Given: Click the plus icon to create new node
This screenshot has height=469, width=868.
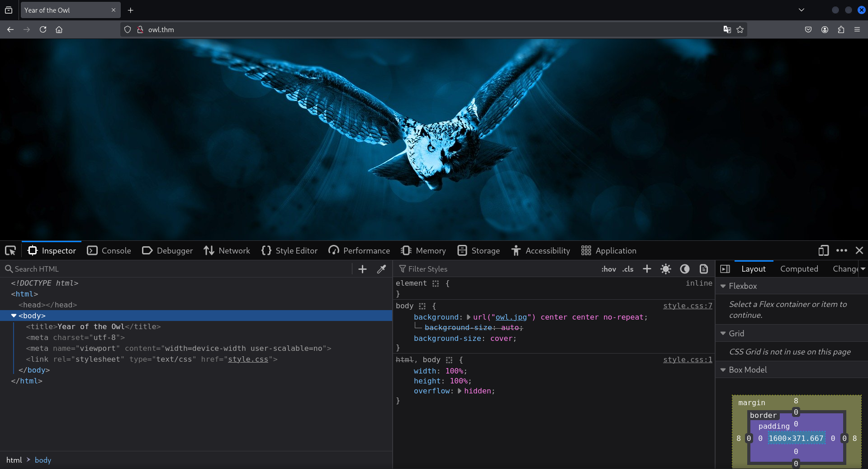Looking at the screenshot, I should [x=362, y=269].
